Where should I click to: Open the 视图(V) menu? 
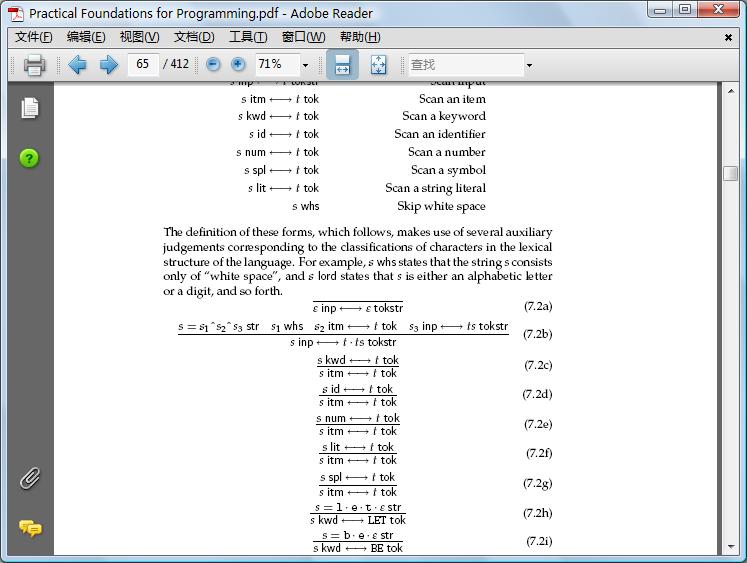point(140,37)
